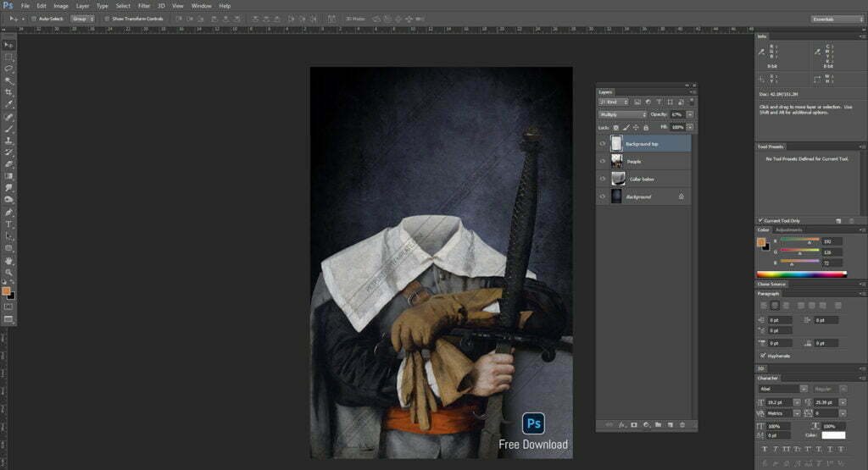Click the trash icon in Layers panel
The width and height of the screenshot is (868, 470).
(682, 424)
